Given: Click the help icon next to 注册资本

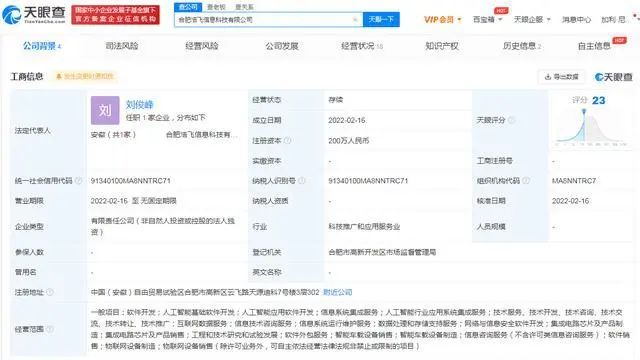Looking at the screenshot, I should click(x=287, y=140).
